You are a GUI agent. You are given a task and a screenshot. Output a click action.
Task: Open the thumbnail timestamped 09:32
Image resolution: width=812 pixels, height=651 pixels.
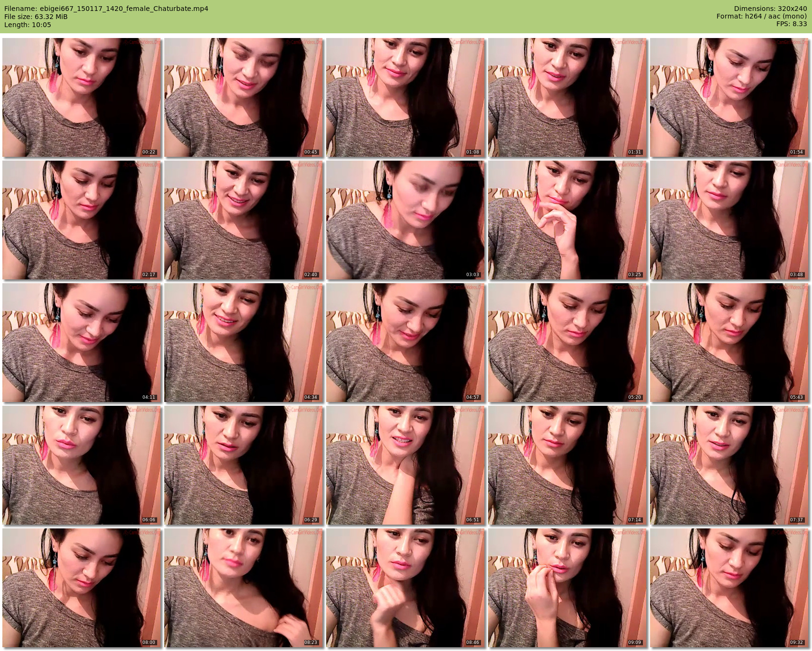point(729,588)
